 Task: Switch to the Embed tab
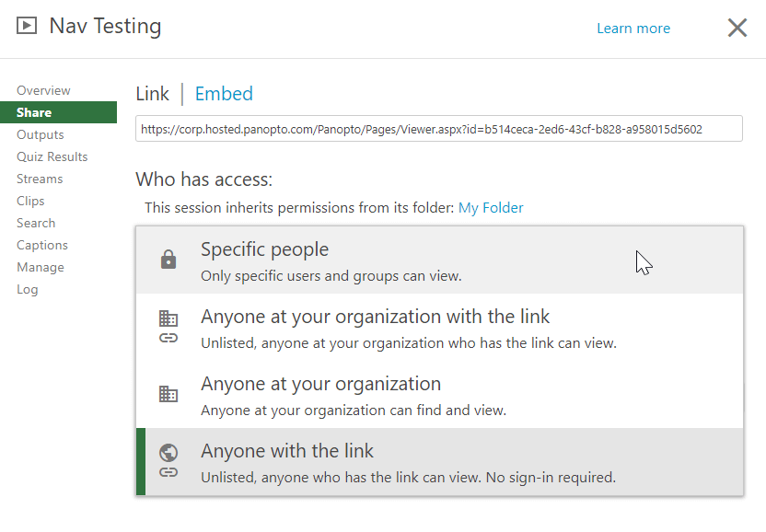click(x=224, y=94)
